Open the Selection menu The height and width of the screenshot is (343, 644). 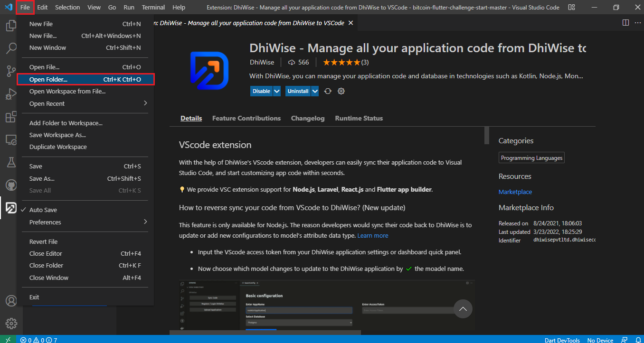pyautogui.click(x=67, y=7)
